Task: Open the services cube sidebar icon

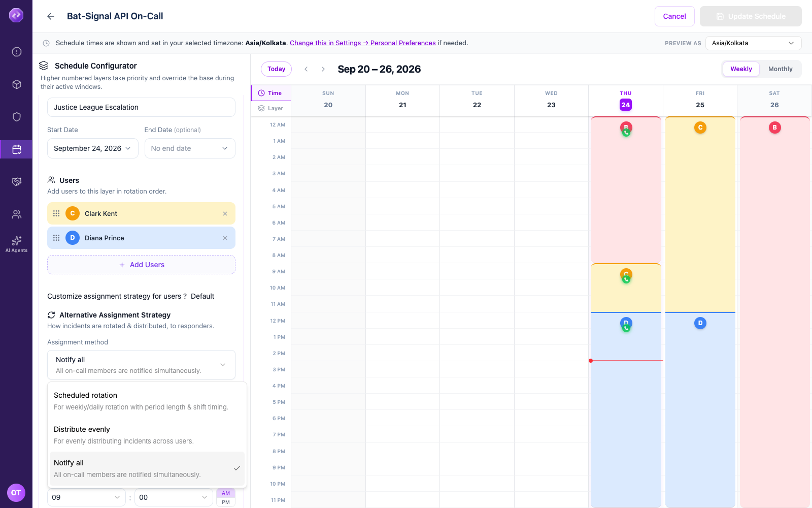Action: [x=17, y=84]
